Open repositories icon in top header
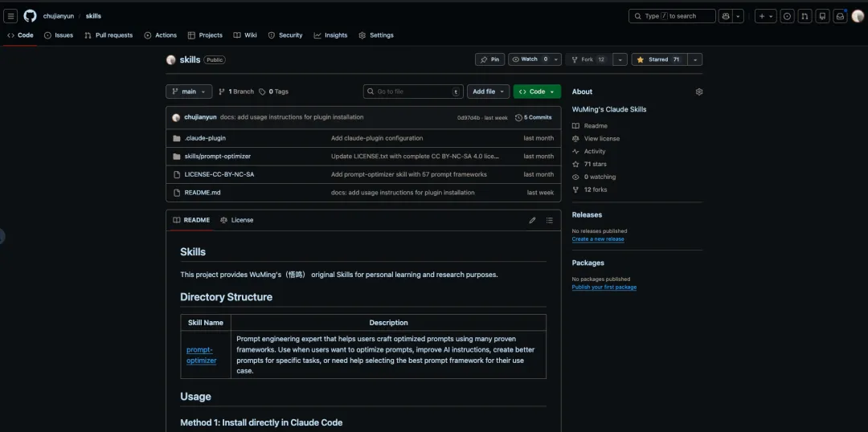 (x=823, y=16)
